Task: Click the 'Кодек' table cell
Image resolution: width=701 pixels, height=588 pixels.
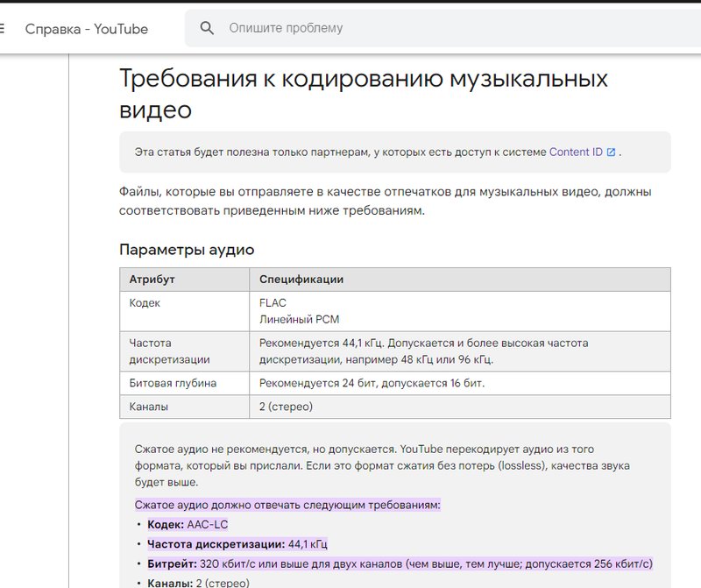Action: coord(184,311)
